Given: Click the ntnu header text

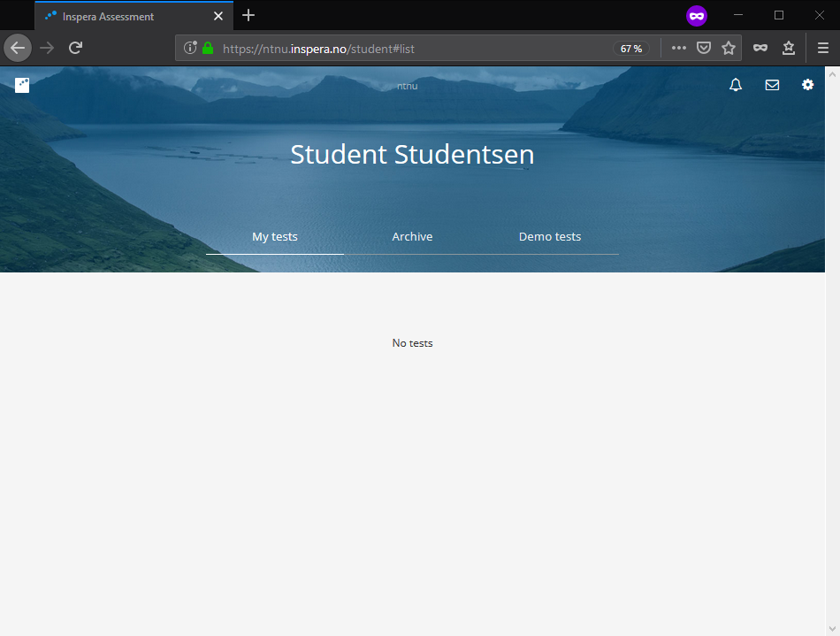Looking at the screenshot, I should pos(407,86).
